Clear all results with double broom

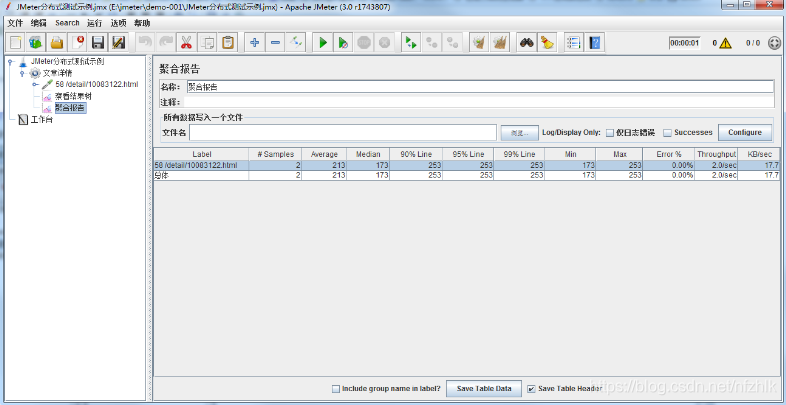500,43
